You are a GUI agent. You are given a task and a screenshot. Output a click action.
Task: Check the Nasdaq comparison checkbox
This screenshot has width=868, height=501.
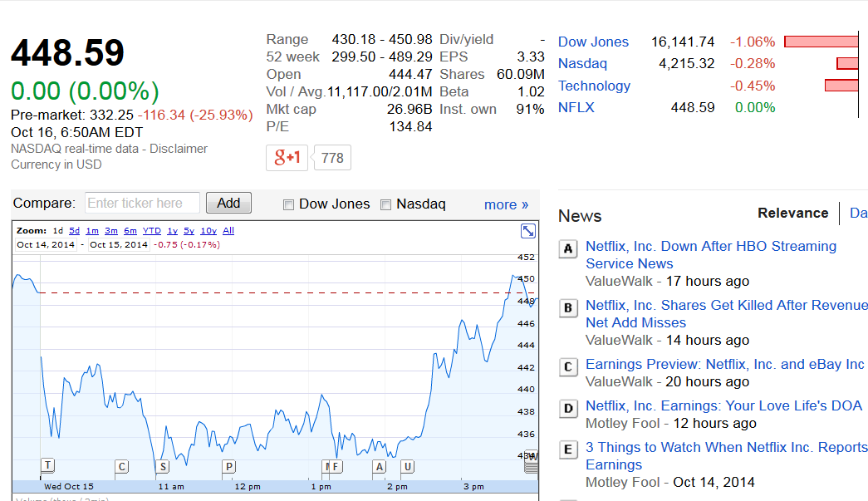385,205
